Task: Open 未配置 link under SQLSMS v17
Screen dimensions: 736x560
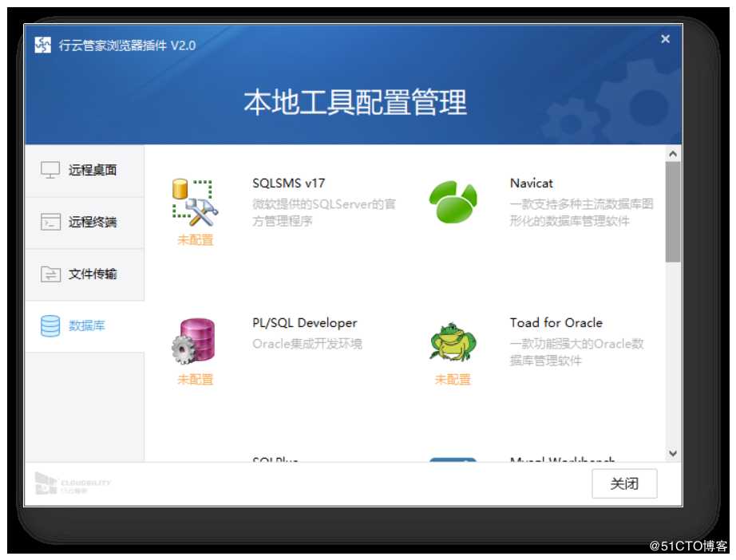Action: pos(195,241)
